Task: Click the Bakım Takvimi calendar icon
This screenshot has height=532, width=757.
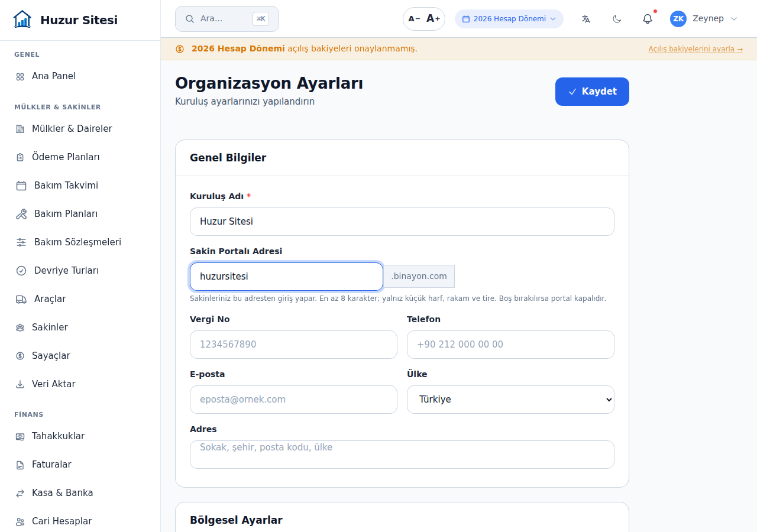Action: pyautogui.click(x=21, y=186)
